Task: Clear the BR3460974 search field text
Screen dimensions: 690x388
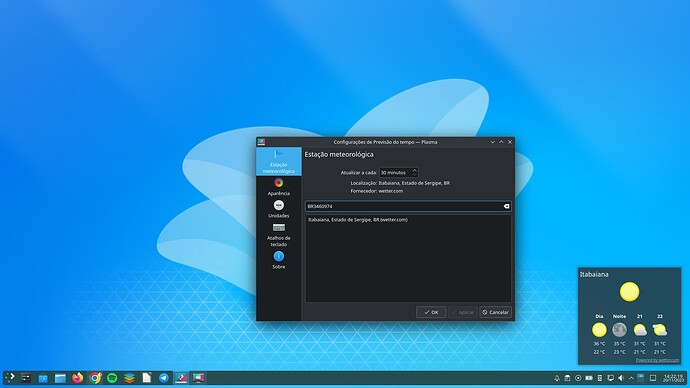Action: 506,206
